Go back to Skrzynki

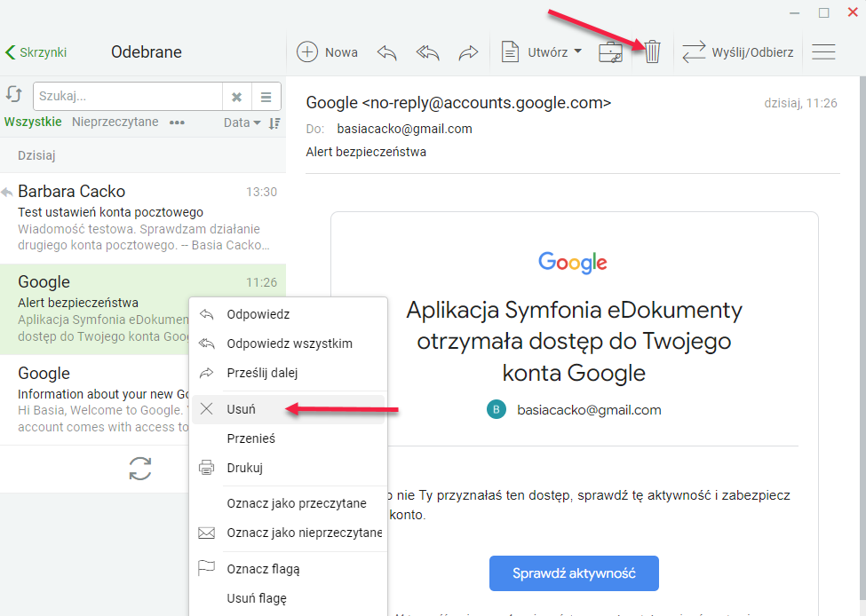(36, 52)
